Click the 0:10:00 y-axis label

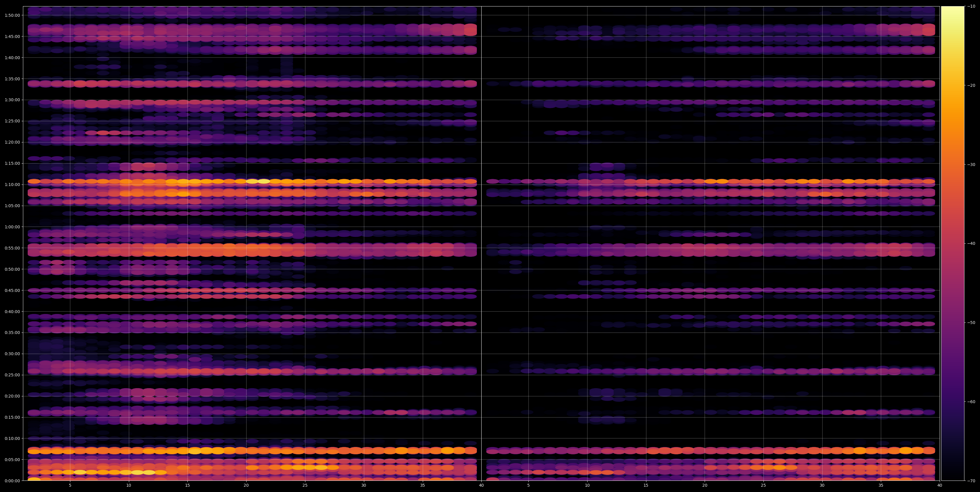pos(12,438)
